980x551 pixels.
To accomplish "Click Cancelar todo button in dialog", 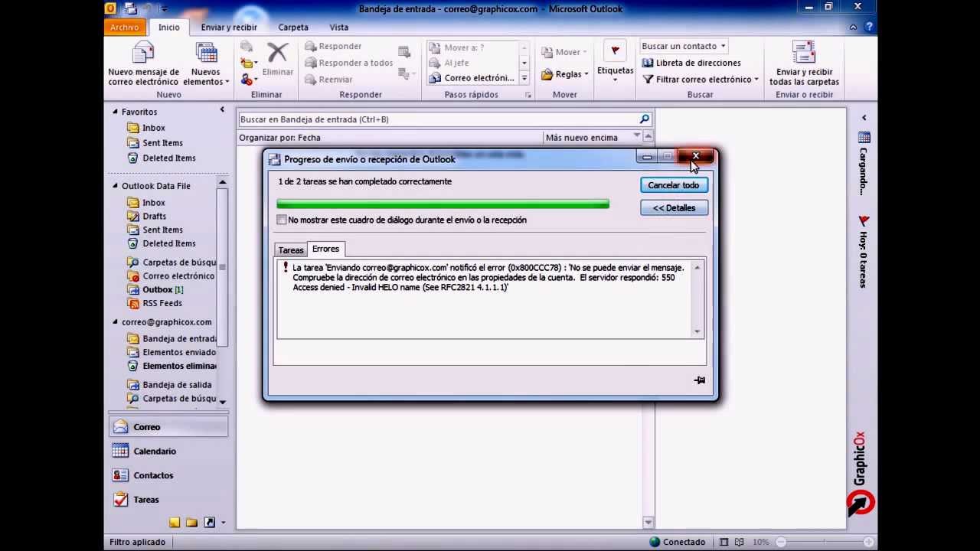I will [x=674, y=185].
